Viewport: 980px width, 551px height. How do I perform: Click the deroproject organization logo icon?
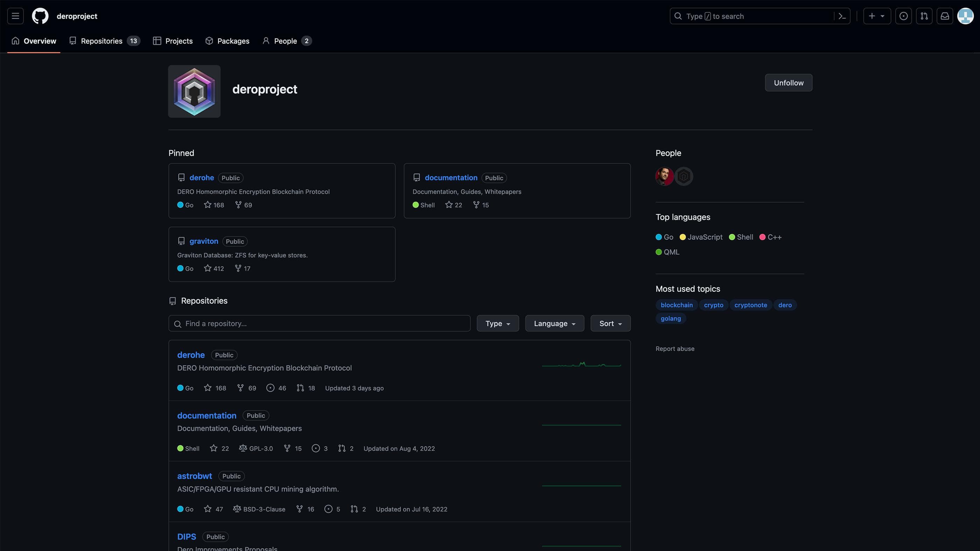click(x=194, y=90)
